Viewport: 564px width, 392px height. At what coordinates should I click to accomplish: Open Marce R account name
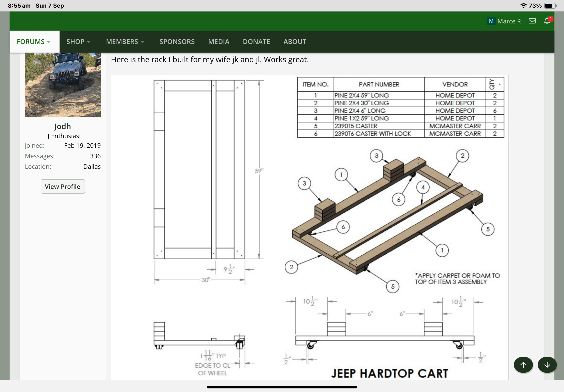pyautogui.click(x=509, y=21)
